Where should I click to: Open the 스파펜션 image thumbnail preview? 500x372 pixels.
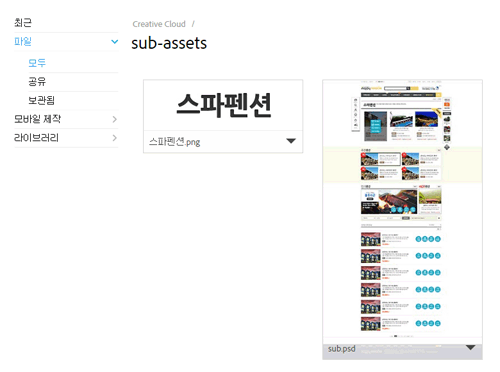click(x=223, y=105)
